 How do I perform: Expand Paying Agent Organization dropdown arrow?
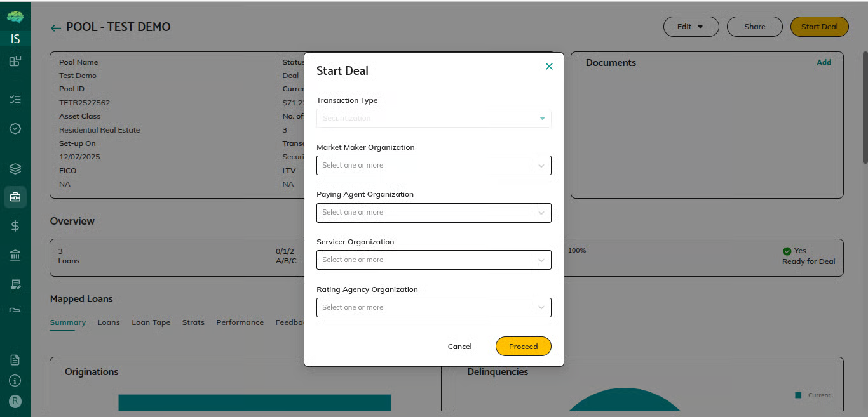tap(541, 213)
